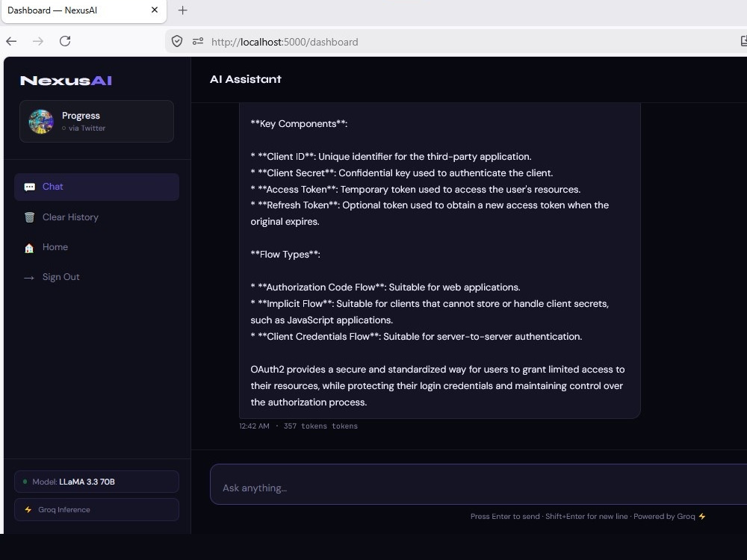
Task: Click the Groq Inference badge
Action: tap(96, 509)
